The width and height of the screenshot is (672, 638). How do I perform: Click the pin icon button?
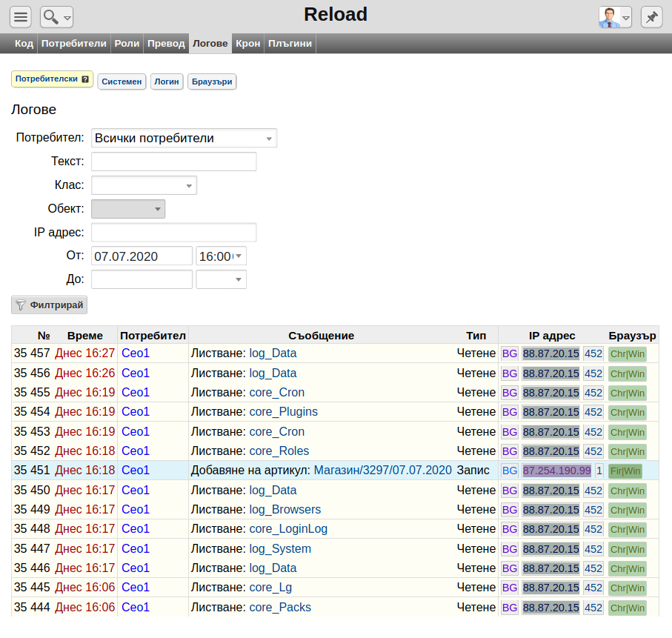tap(651, 17)
